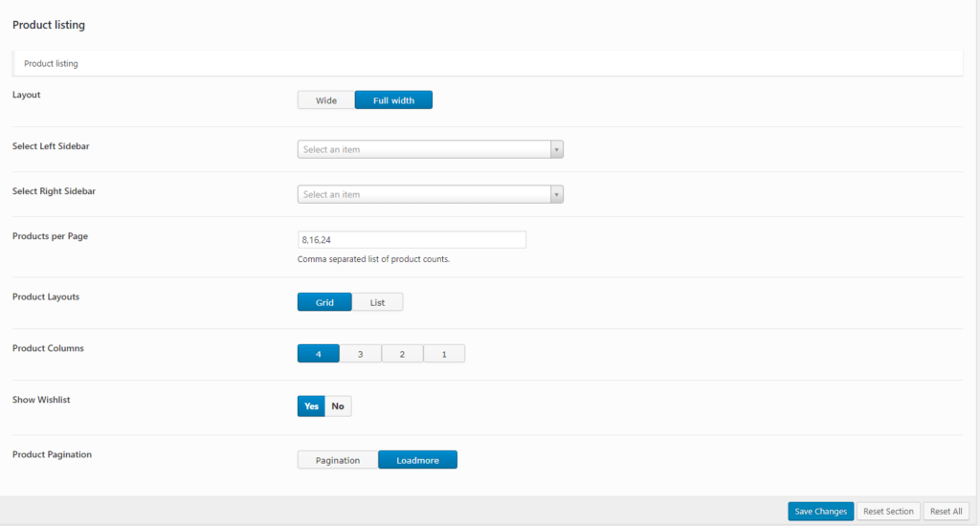
Task: Open the Select Left Sidebar dropdown
Action: pyautogui.click(x=430, y=149)
